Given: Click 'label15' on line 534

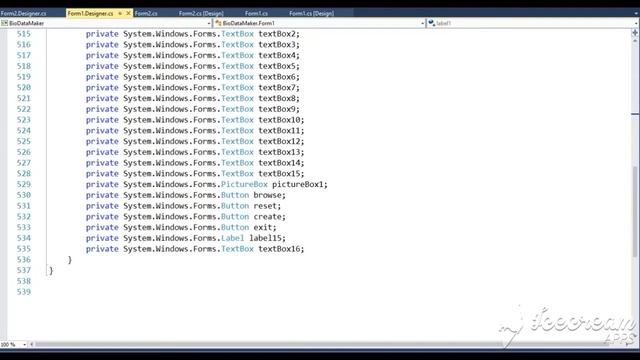Looking at the screenshot, I should coord(265,238).
